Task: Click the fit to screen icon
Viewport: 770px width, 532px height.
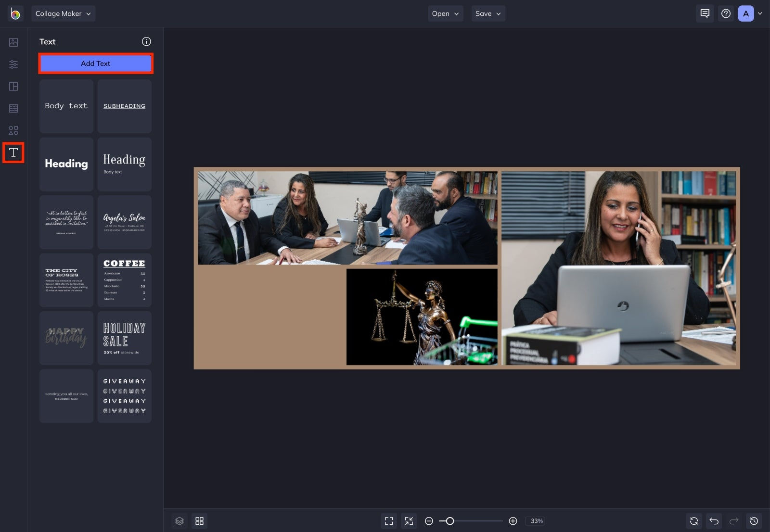Action: pos(389,521)
